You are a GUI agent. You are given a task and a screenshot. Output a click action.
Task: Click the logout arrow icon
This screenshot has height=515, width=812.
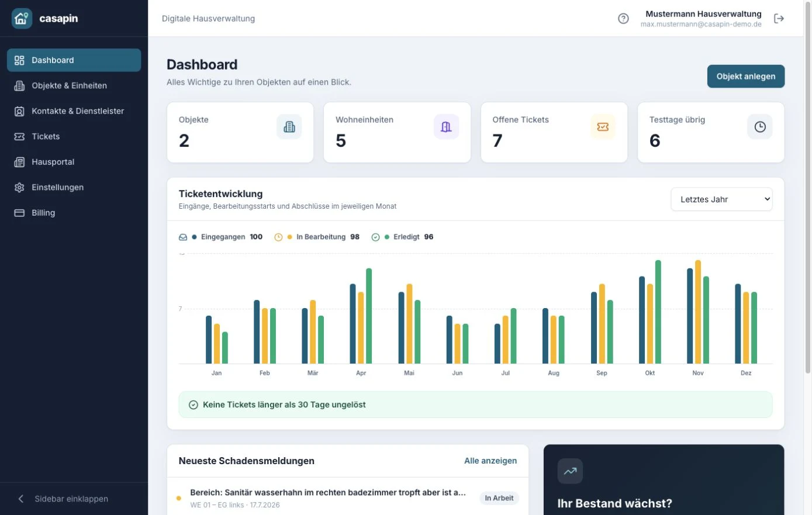(x=779, y=19)
